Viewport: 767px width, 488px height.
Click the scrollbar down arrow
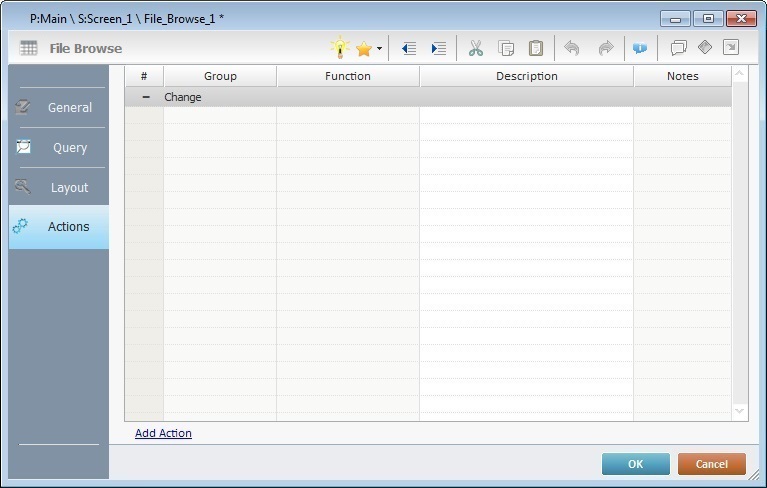(x=740, y=411)
